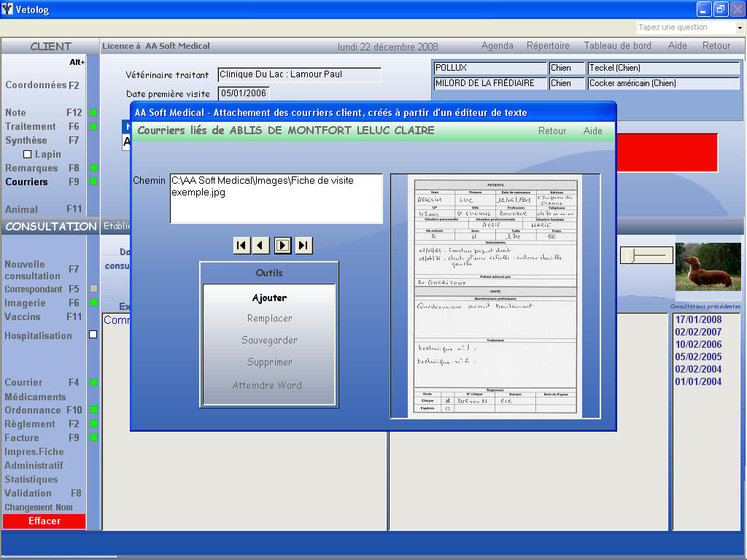Click green indicator next to Remarques F8
Viewport: 747px width, 560px height.
[x=93, y=168]
